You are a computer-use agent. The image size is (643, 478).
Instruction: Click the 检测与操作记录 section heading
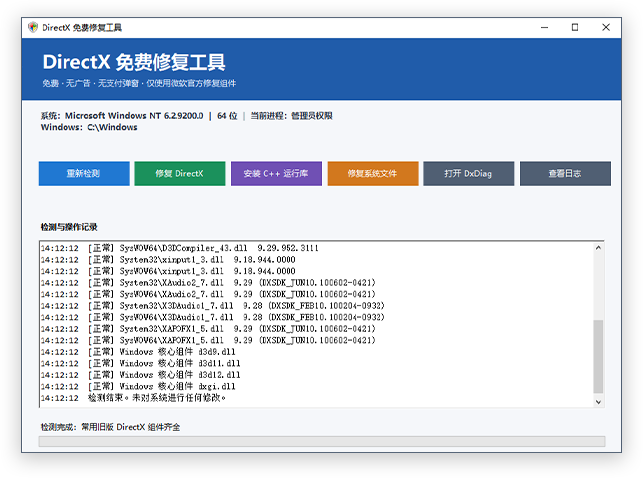coord(69,227)
